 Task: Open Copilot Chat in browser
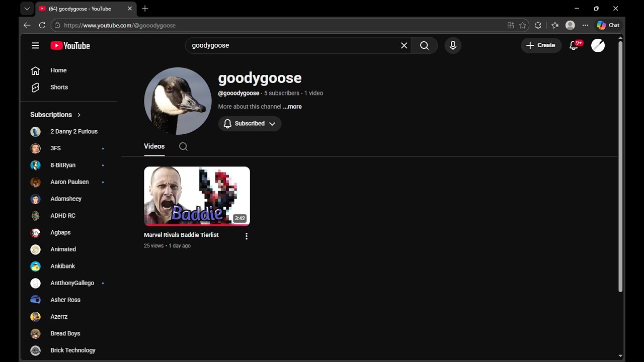click(x=608, y=25)
